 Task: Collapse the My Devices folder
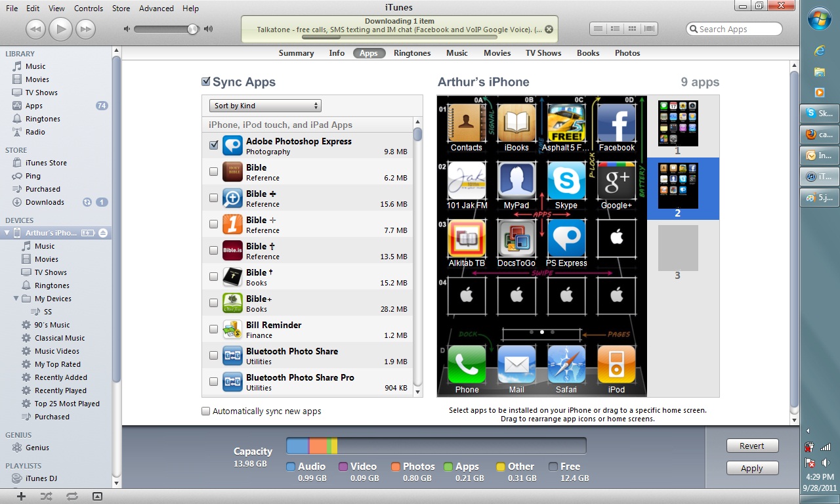pyautogui.click(x=16, y=299)
